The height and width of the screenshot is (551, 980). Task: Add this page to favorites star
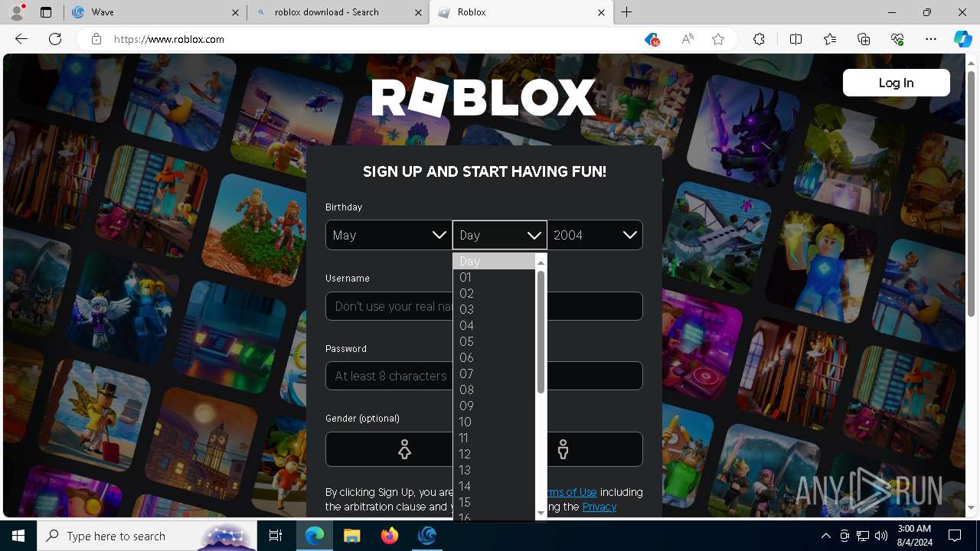[x=718, y=40]
